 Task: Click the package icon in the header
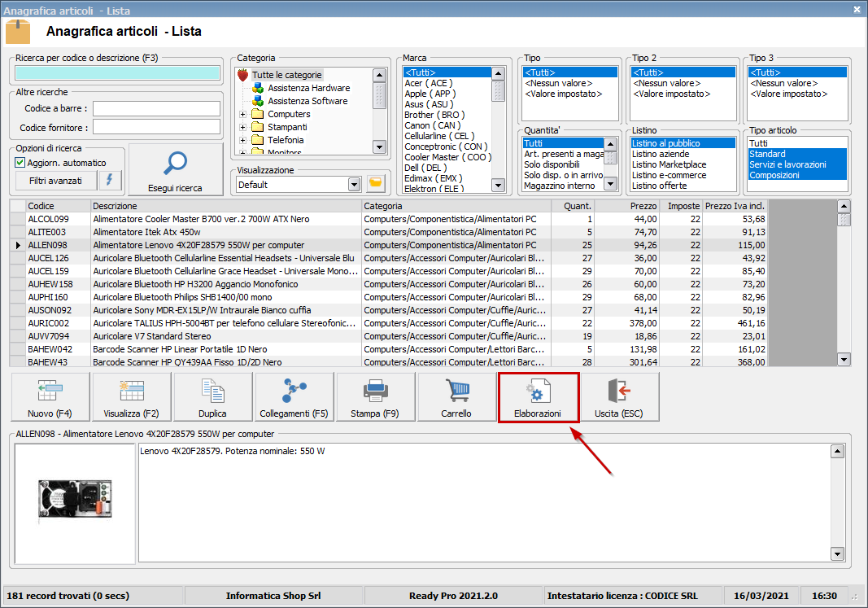[18, 32]
